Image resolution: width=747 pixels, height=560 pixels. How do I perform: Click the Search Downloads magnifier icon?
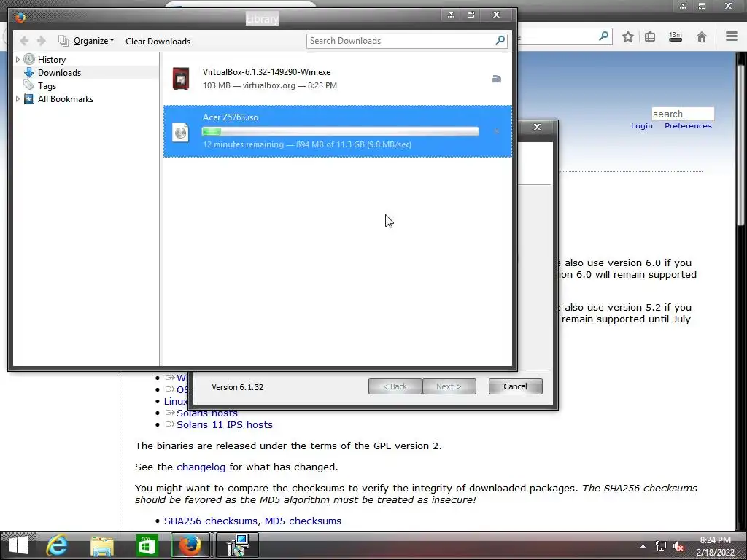pos(500,41)
